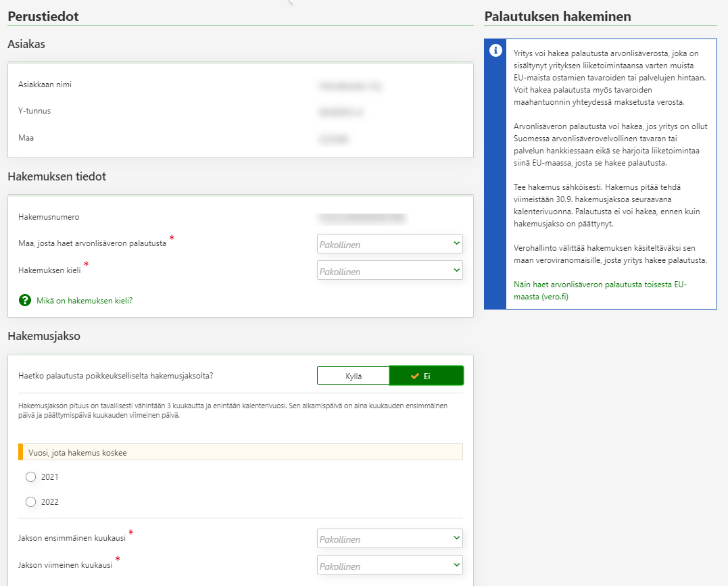
Task: Click the Hakemuksen tiedot section heading
Action: [57, 176]
